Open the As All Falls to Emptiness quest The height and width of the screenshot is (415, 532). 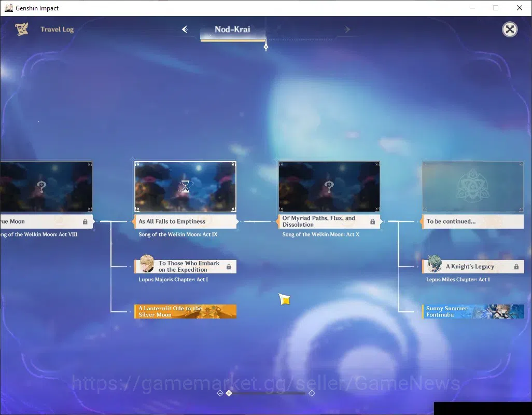pos(185,221)
